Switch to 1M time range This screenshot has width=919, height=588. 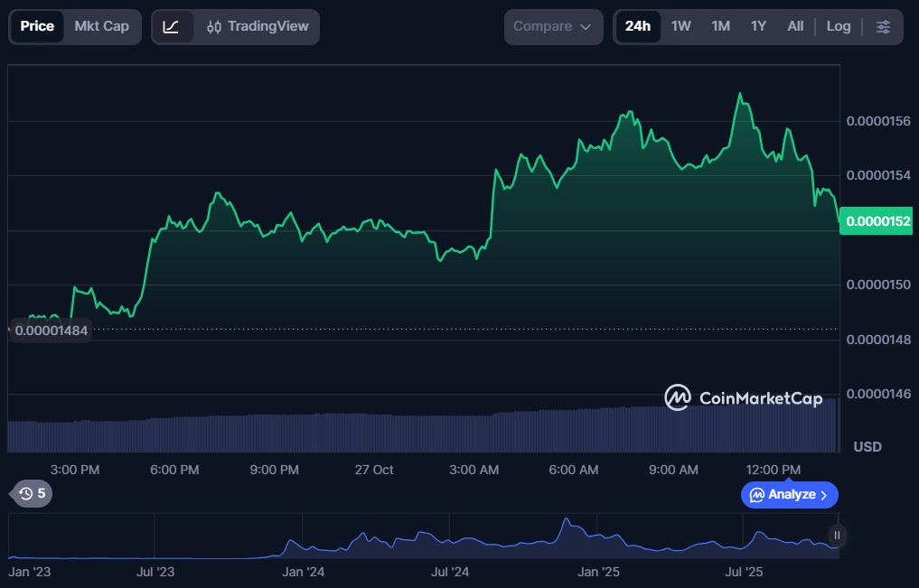point(720,26)
